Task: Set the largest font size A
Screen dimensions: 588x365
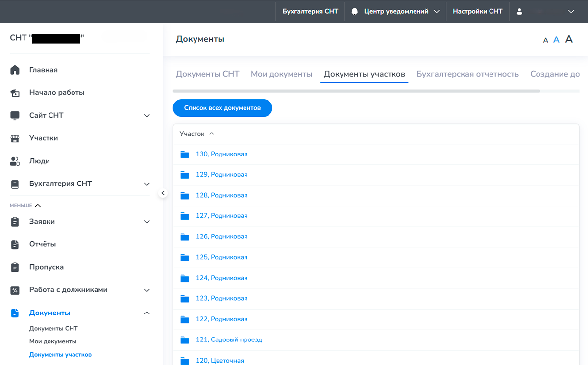Action: [569, 39]
